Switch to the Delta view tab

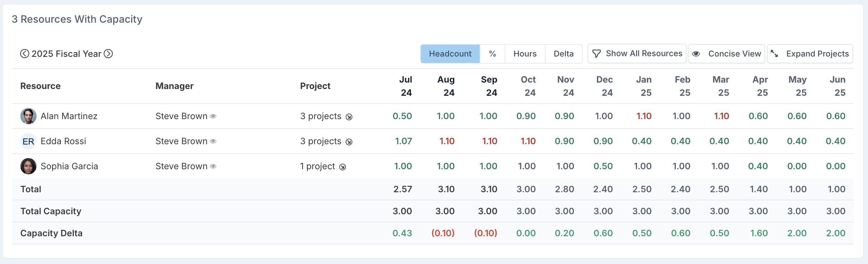click(x=563, y=54)
